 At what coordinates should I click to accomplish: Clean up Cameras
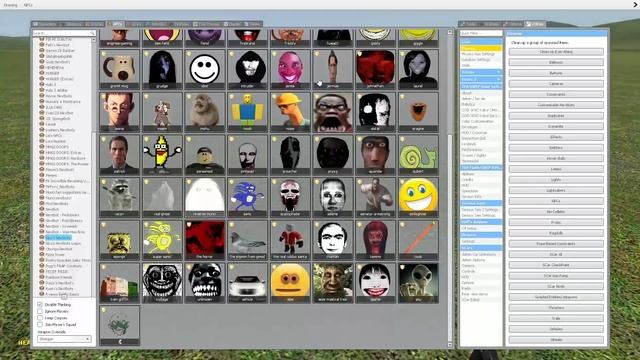click(556, 84)
